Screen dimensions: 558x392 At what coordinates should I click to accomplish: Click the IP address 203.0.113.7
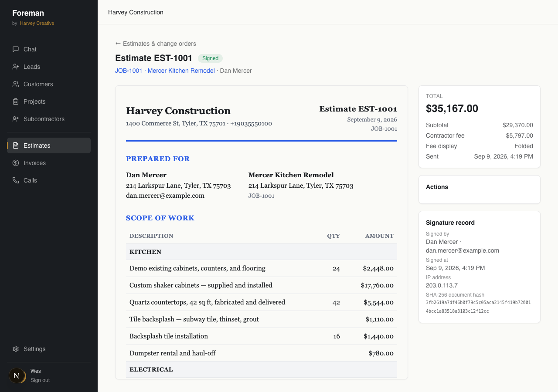pyautogui.click(x=442, y=285)
